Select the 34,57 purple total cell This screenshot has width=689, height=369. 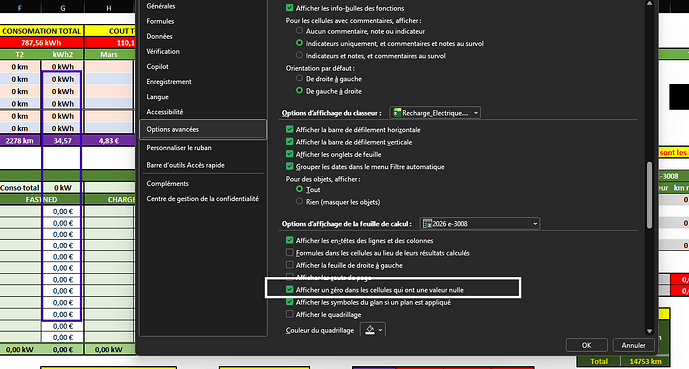pos(62,141)
